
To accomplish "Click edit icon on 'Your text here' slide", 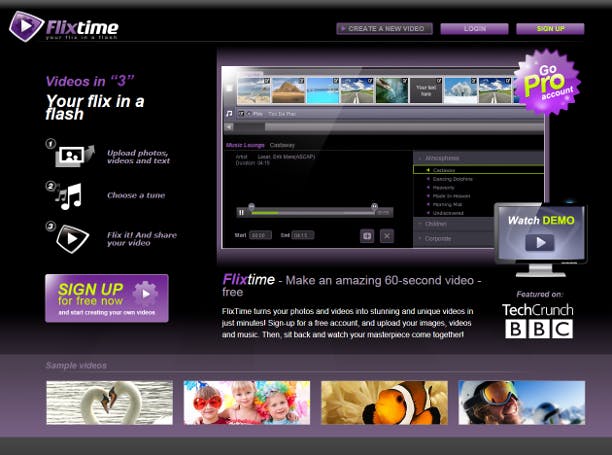I will (439, 81).
